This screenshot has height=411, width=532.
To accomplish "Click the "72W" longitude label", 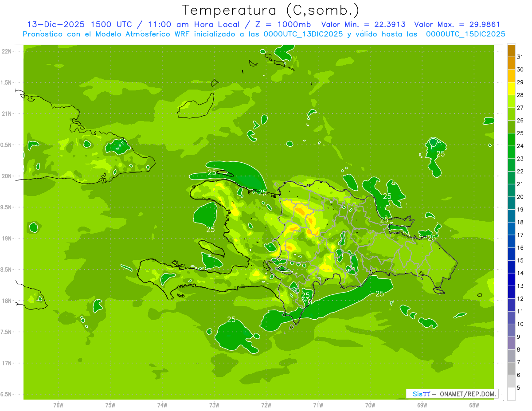I will click(266, 405).
